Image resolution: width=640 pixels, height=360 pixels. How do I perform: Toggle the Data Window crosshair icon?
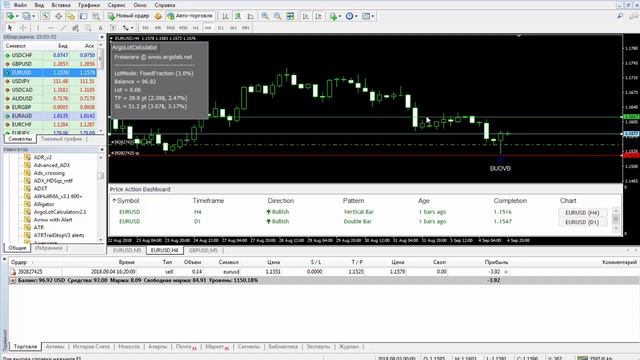[58, 16]
